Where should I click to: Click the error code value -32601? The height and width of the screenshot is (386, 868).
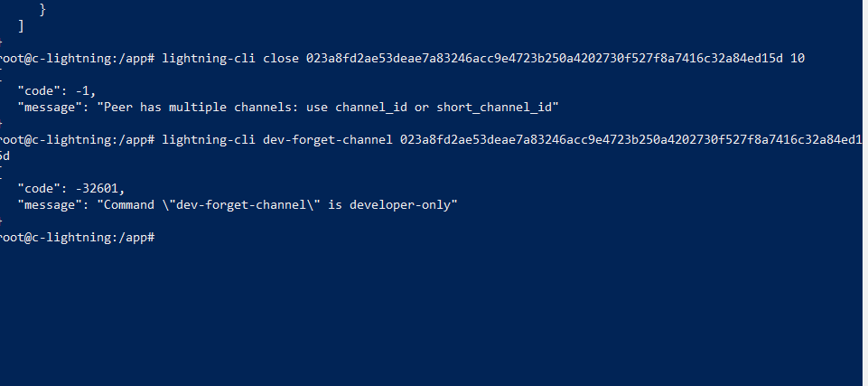coord(98,189)
